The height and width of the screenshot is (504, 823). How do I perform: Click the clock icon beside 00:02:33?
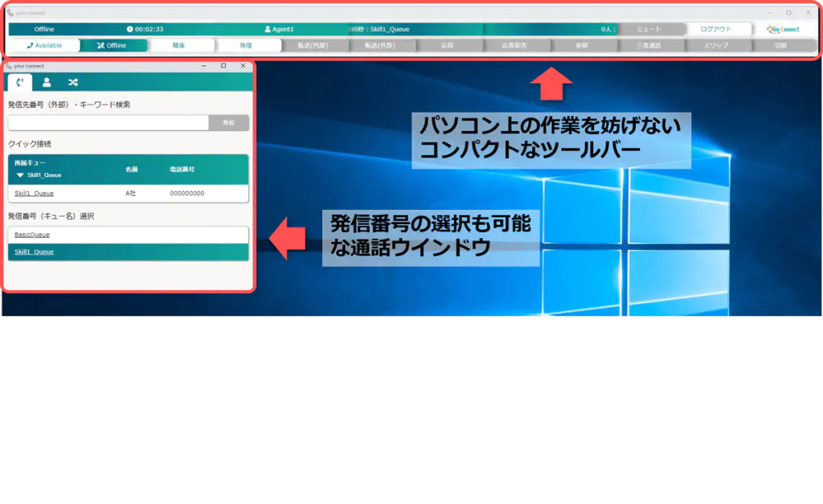point(129,30)
